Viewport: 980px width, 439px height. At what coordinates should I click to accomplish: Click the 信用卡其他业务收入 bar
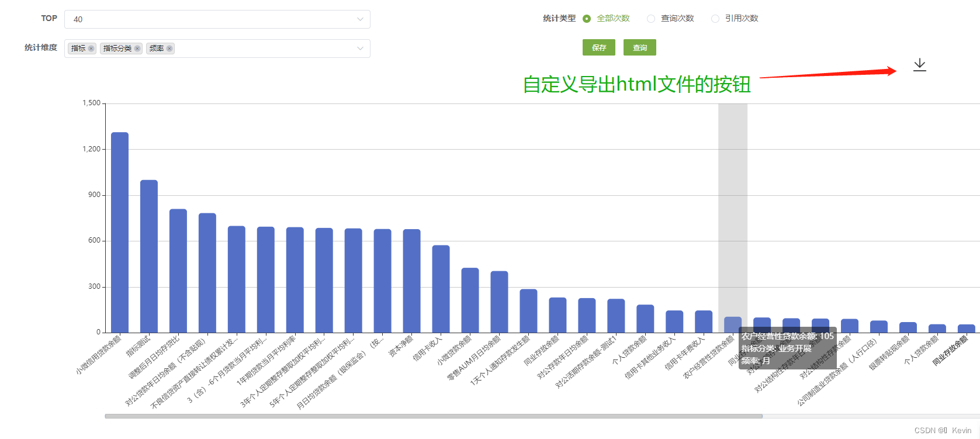click(674, 322)
